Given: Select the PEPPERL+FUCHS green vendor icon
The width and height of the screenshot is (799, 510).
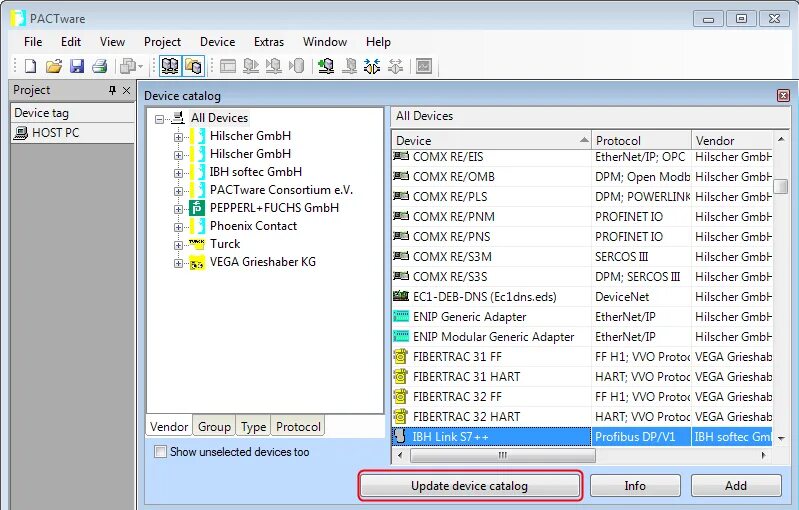Looking at the screenshot, I should [x=197, y=208].
